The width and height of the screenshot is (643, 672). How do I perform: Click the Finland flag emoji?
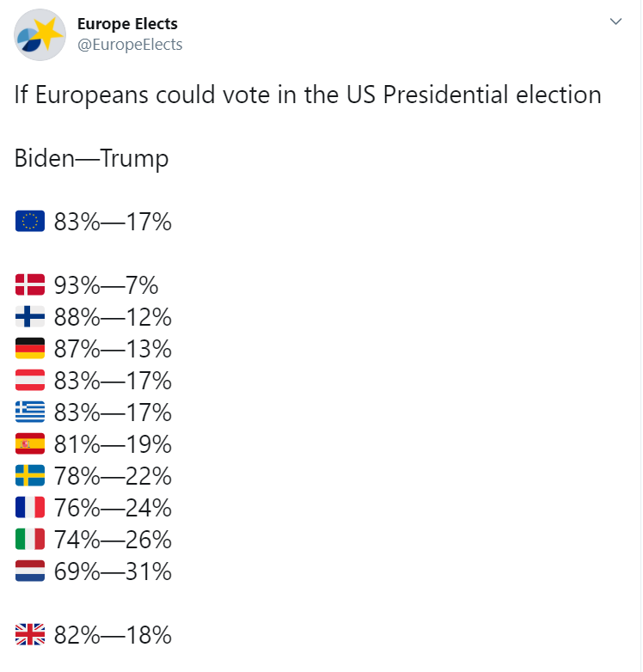(30, 316)
